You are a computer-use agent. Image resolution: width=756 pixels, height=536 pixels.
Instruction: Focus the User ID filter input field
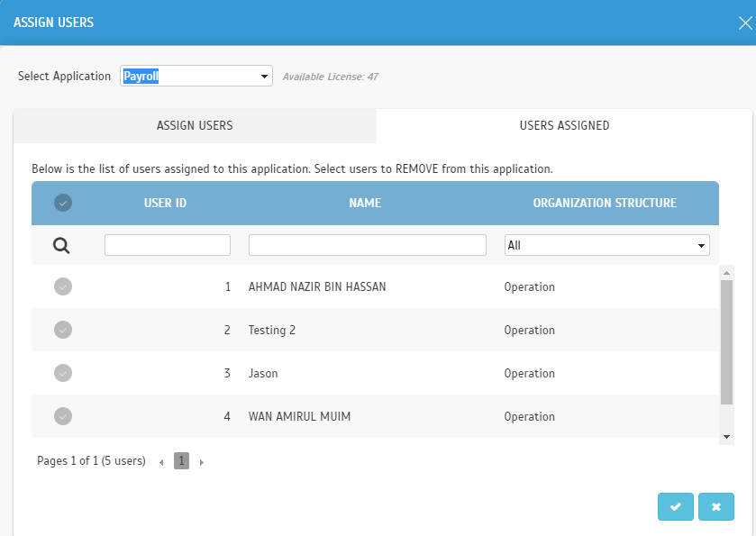point(168,245)
